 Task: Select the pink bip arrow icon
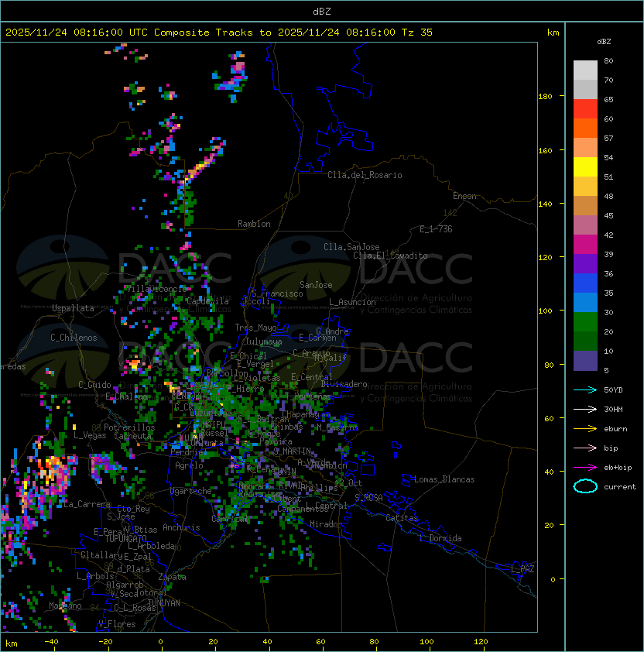585,448
